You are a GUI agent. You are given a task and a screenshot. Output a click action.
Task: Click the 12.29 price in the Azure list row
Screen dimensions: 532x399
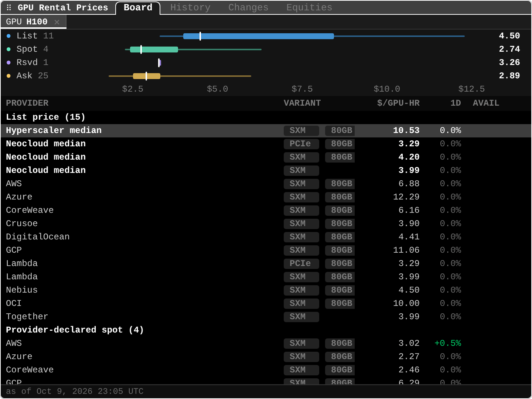click(406, 197)
